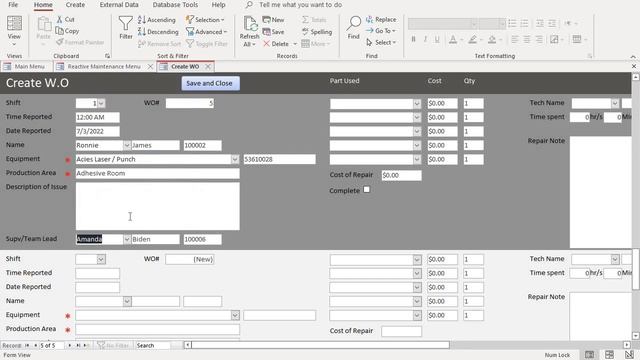
Task: Open Tech Name dropdown in first record
Action: (x=615, y=103)
